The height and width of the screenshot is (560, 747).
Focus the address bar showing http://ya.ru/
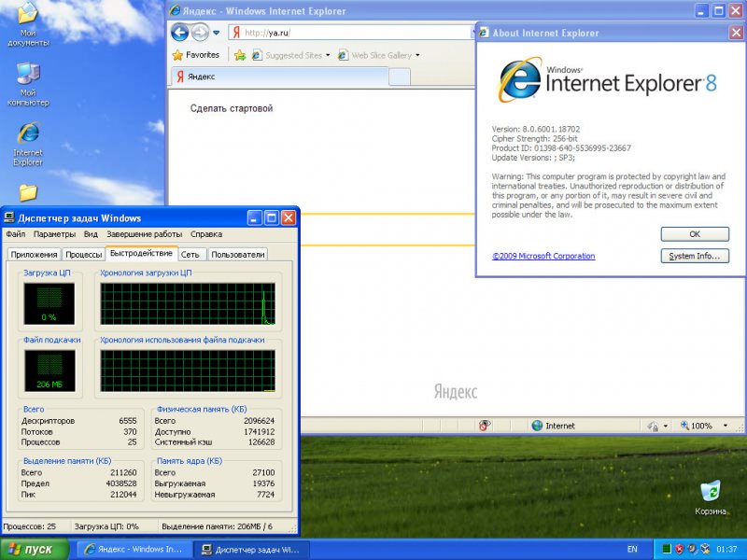(x=350, y=33)
